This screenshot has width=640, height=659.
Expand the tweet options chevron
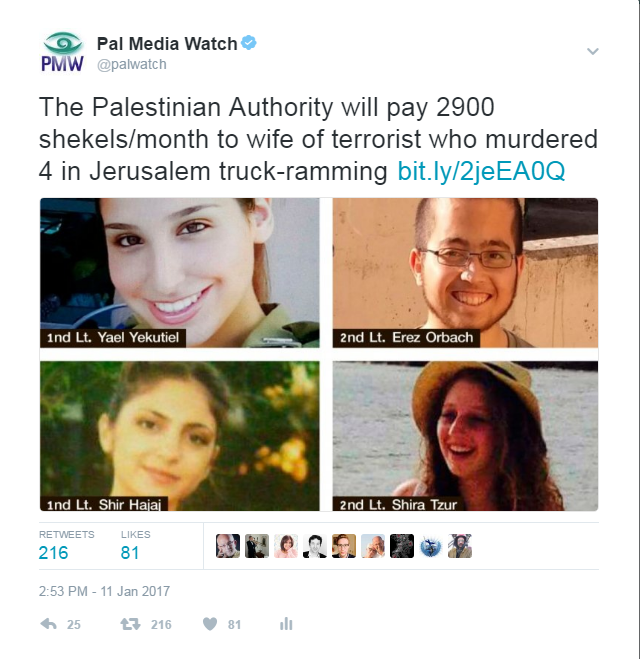(x=593, y=51)
